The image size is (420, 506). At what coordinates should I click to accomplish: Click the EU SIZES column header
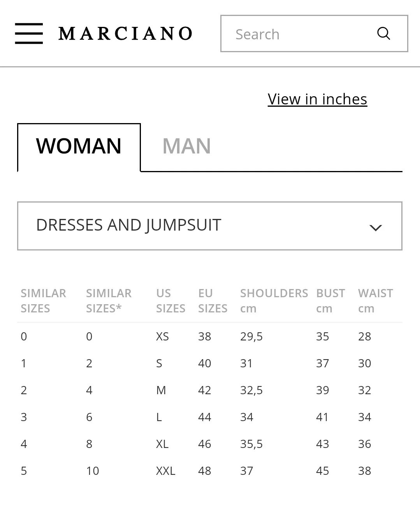[213, 301]
